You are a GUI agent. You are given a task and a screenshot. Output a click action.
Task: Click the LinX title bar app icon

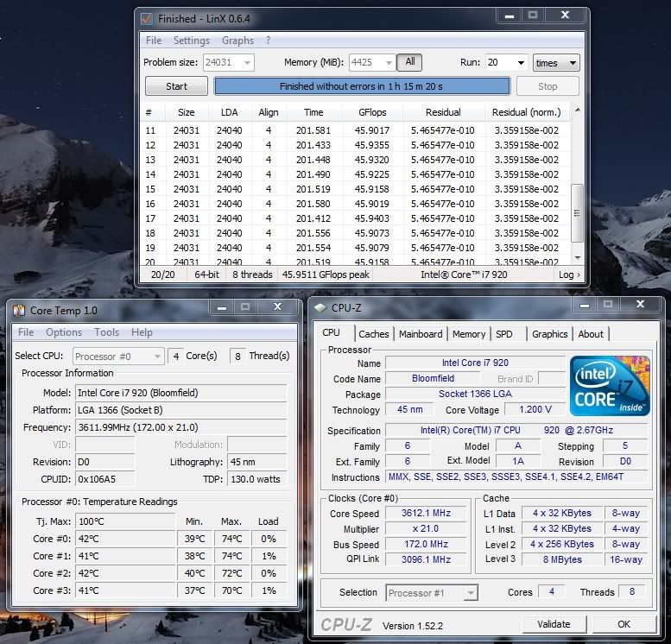pos(146,18)
